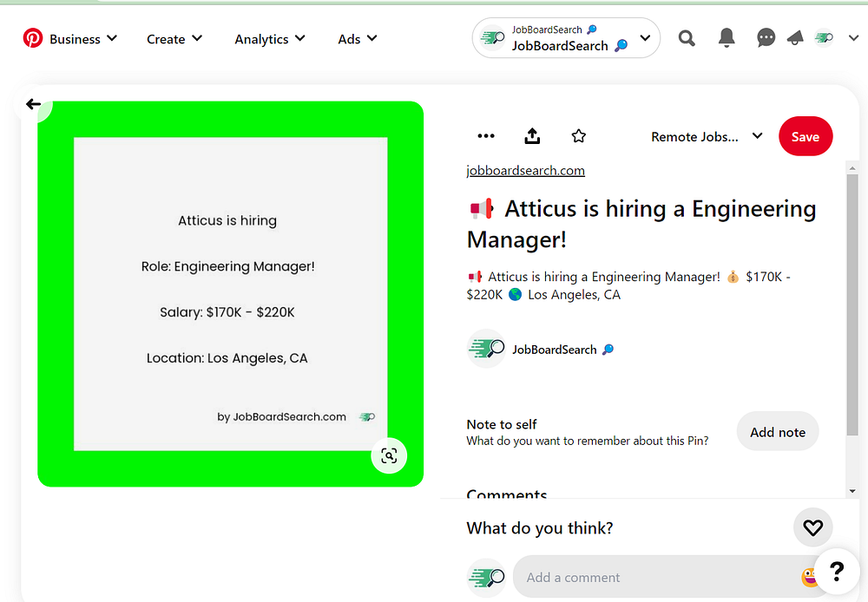Click the 'What do you think?' text
The width and height of the screenshot is (868, 602).
[540, 528]
